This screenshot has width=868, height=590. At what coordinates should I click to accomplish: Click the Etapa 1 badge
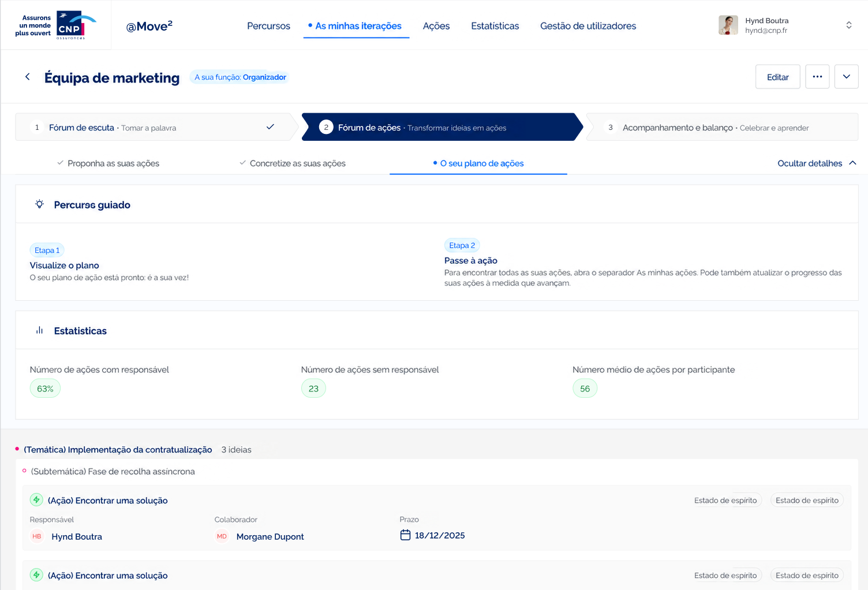click(47, 250)
